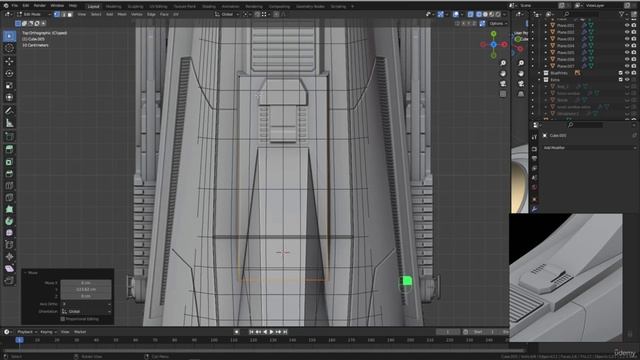Select the Move tool

click(x=9, y=61)
